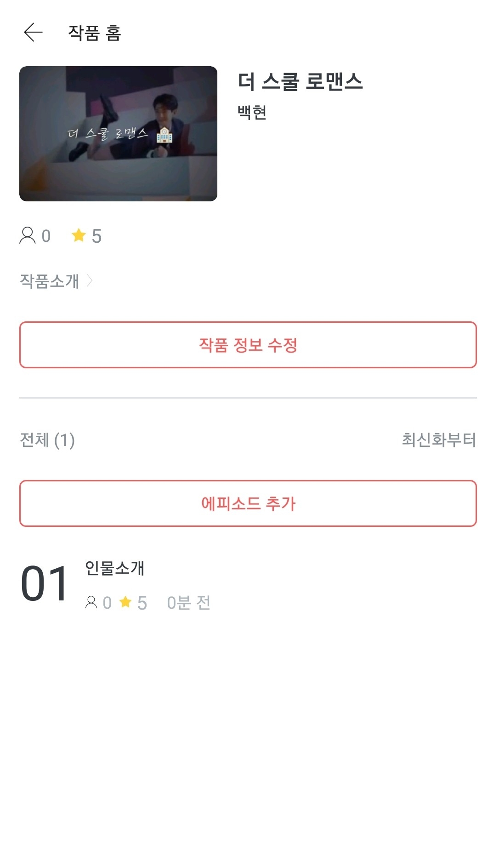Click the work's rating number 5
Image resolution: width=488 pixels, height=868 pixels.
[x=96, y=236]
